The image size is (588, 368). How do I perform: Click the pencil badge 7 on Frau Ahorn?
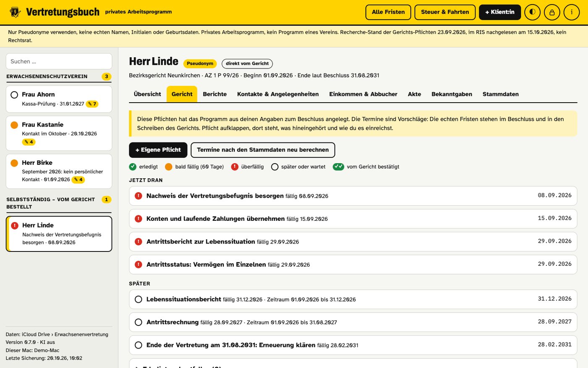tap(92, 104)
